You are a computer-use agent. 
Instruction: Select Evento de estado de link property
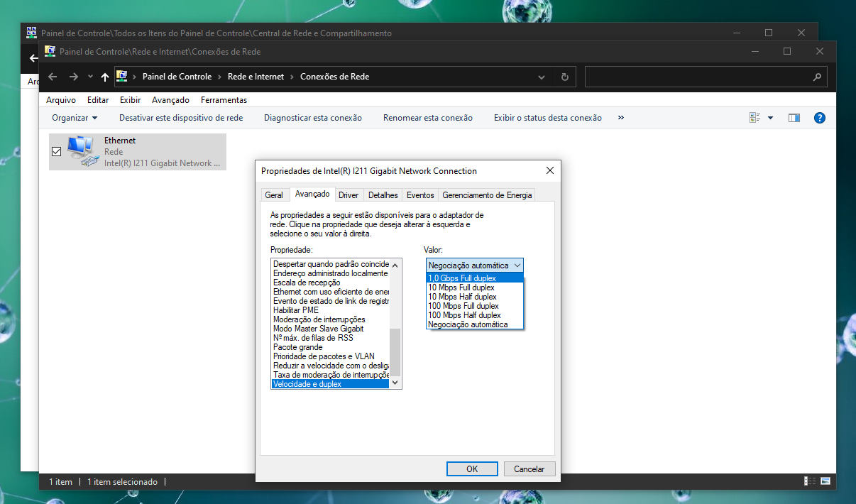coord(331,300)
